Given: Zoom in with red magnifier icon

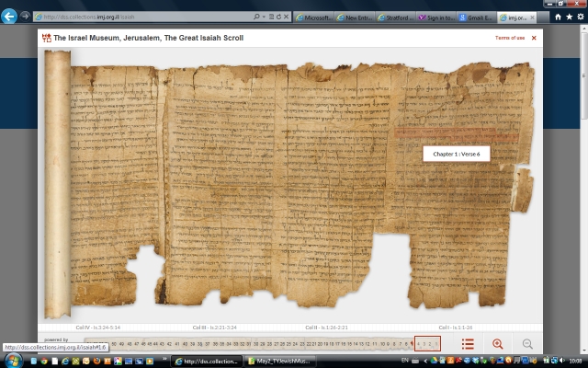Looking at the screenshot, I should pos(498,343).
